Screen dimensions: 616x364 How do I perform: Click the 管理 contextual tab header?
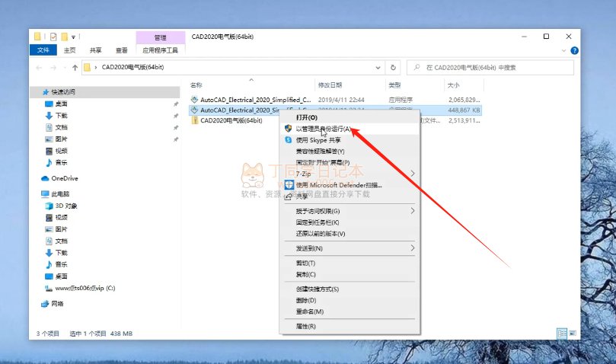161,38
